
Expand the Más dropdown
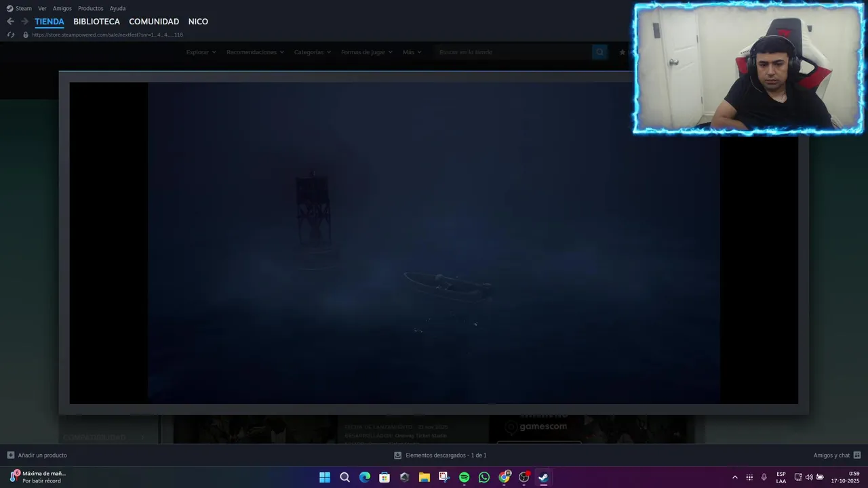pyautogui.click(x=412, y=52)
